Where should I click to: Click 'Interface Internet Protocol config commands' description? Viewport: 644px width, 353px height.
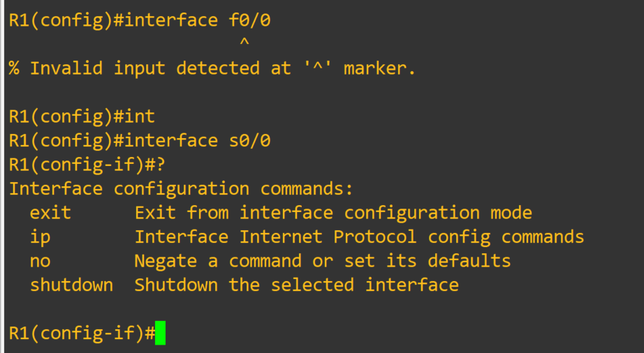(359, 237)
